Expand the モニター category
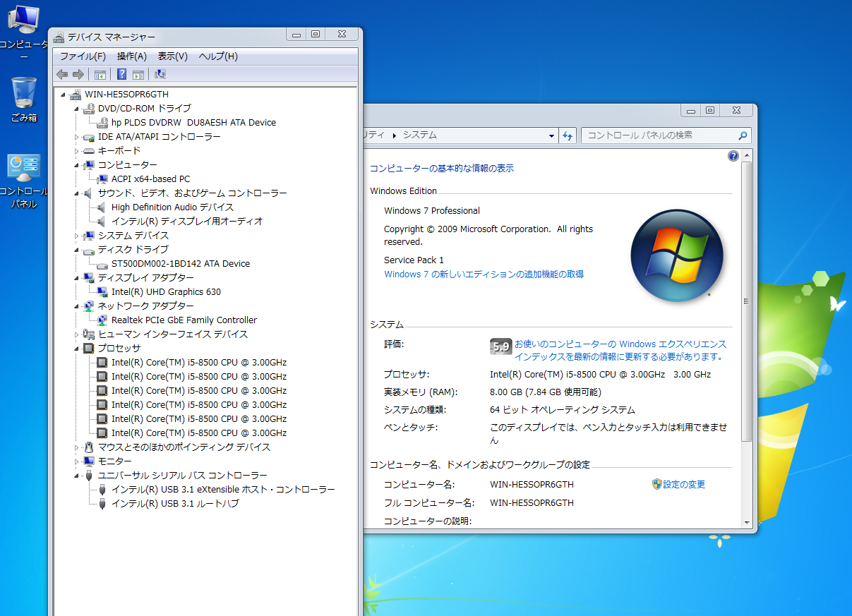852x616 pixels. (x=77, y=461)
